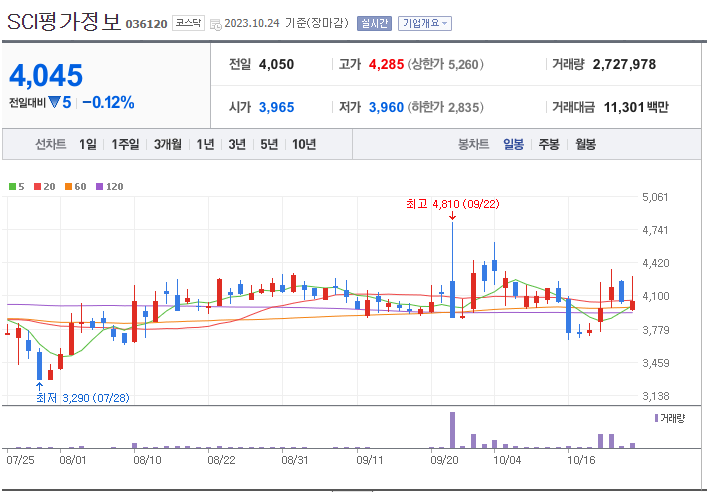707x492 pixels.
Task: Select the 5년 line chart period
Action: click(x=269, y=144)
